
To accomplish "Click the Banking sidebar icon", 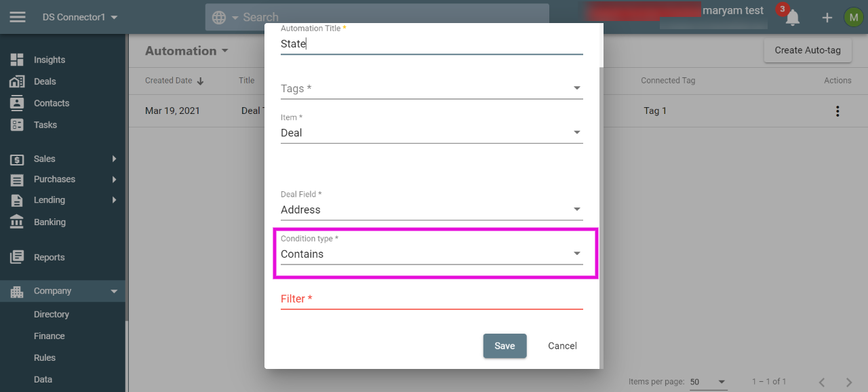I will click(x=17, y=222).
